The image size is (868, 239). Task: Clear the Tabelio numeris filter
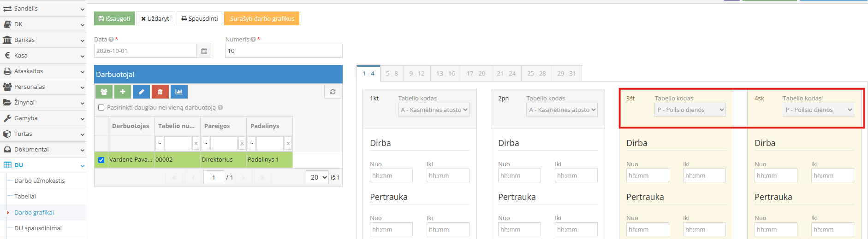coord(196,143)
